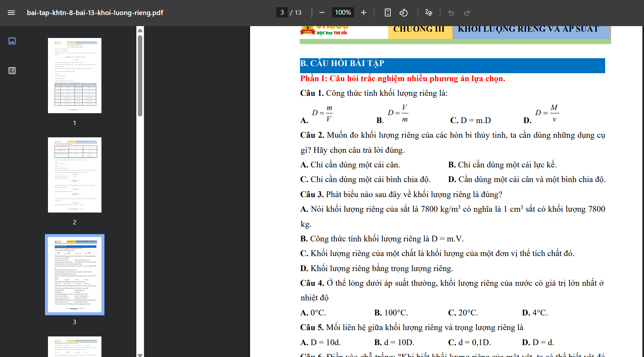The height and width of the screenshot is (357, 644).
Task: Click answer 'D. Cần dùng một cái cân và một bình chia độ.'
Action: [527, 179]
